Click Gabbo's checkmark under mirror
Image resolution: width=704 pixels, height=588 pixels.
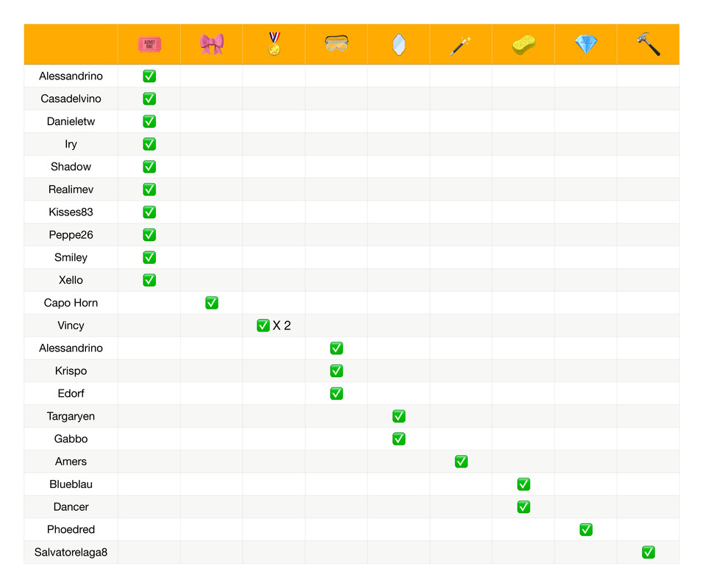coord(399,439)
